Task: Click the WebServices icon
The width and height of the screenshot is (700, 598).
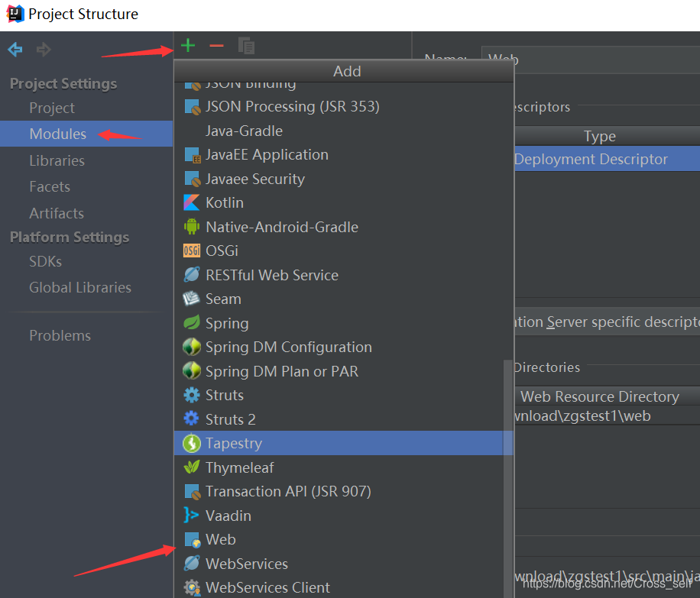Action: tap(192, 564)
